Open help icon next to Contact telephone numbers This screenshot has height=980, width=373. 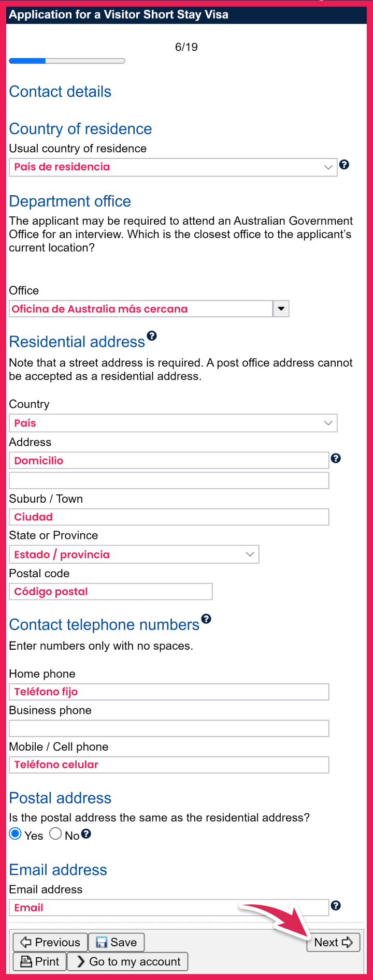[x=206, y=619]
